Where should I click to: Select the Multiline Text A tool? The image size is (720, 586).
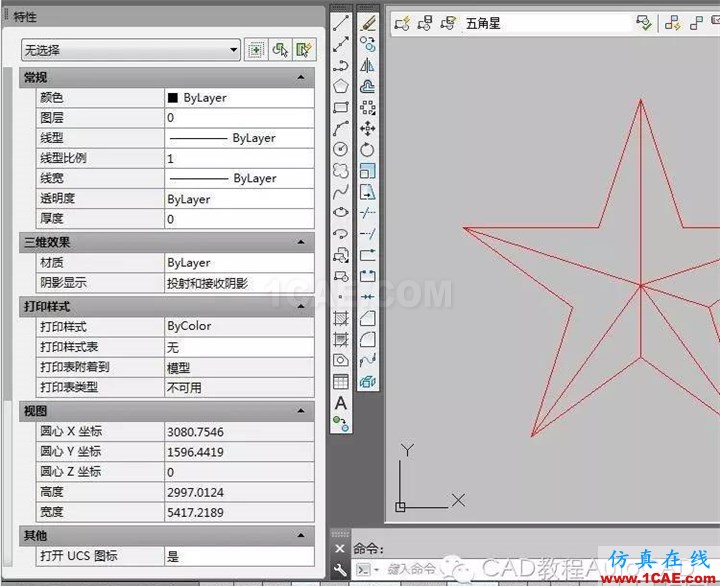341,403
